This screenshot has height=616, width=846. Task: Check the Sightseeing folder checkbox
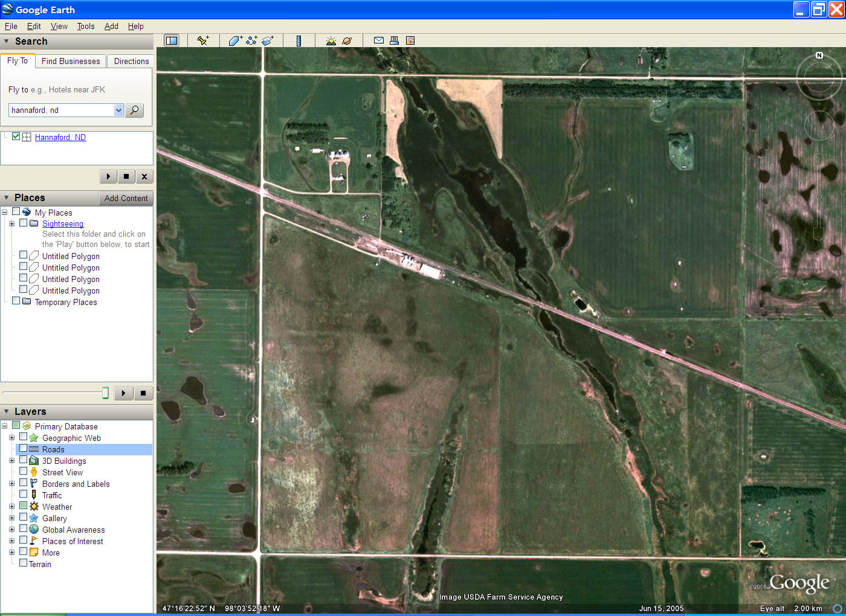pyautogui.click(x=23, y=223)
